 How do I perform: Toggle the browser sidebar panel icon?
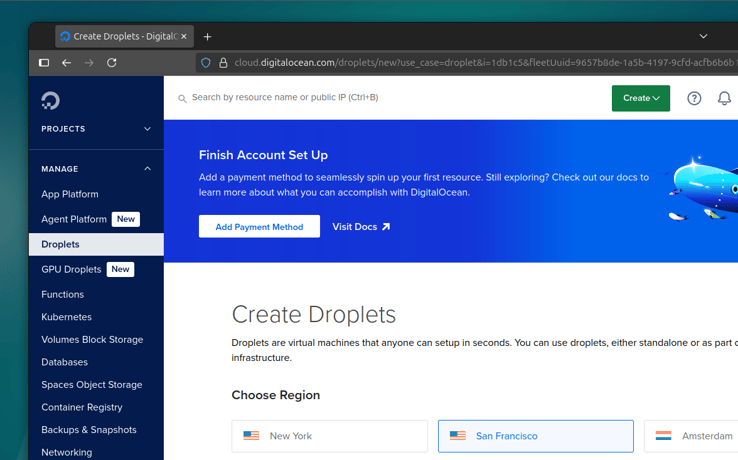point(44,63)
